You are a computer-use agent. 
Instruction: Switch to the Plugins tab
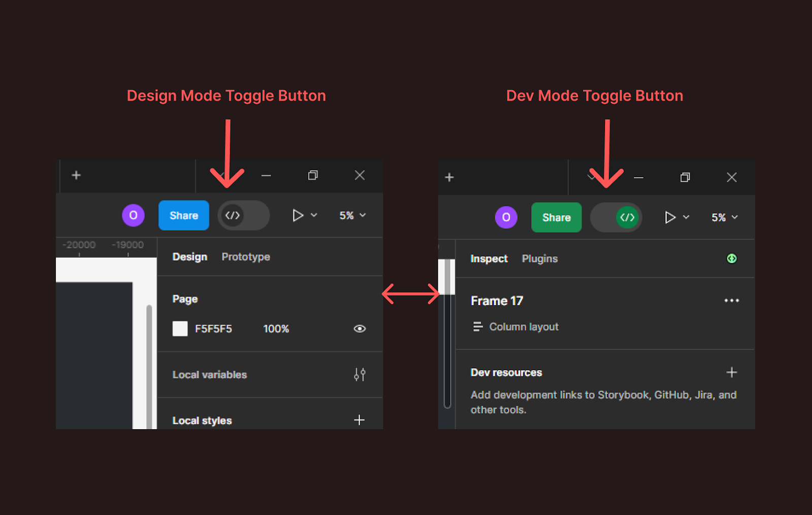pos(539,259)
